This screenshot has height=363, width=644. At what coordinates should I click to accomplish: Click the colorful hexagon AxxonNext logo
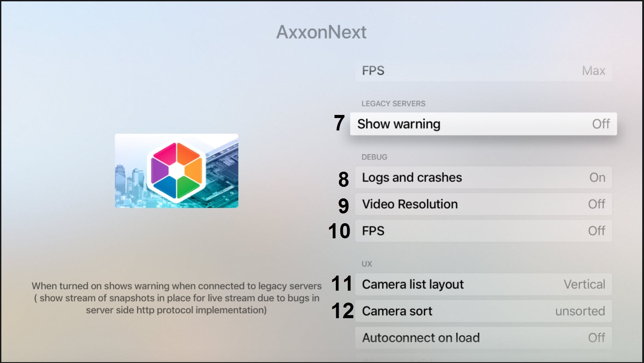click(177, 170)
